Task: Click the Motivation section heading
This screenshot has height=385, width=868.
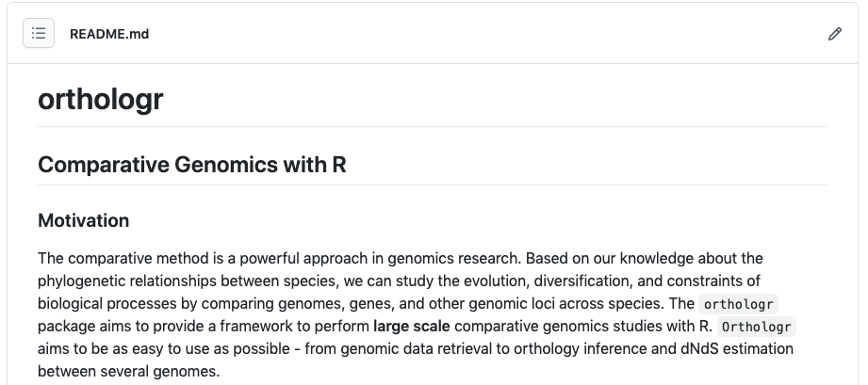Action: click(x=84, y=220)
